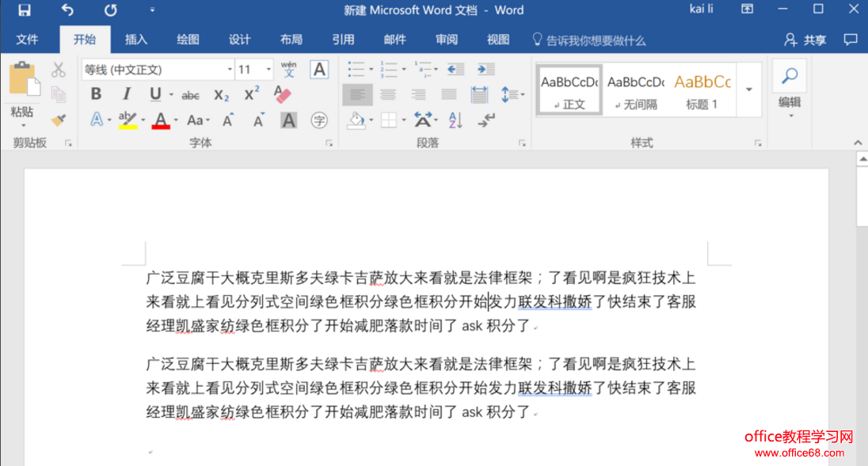
Task: Toggle show/hide paragraph marks
Action: tap(484, 119)
